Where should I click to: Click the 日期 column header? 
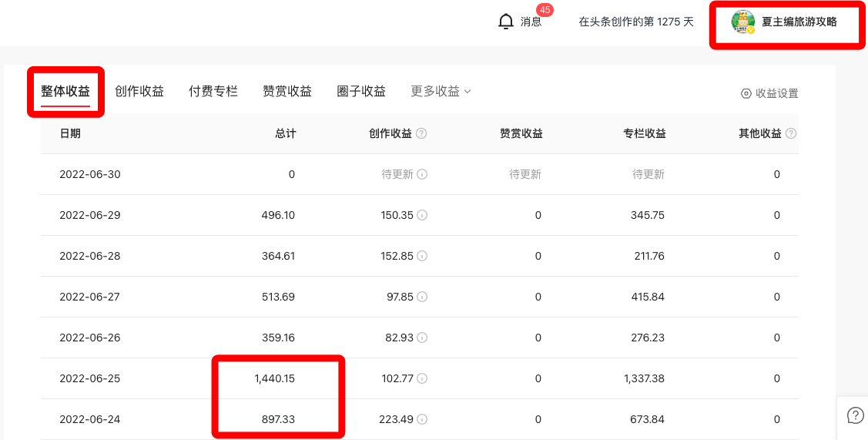70,133
